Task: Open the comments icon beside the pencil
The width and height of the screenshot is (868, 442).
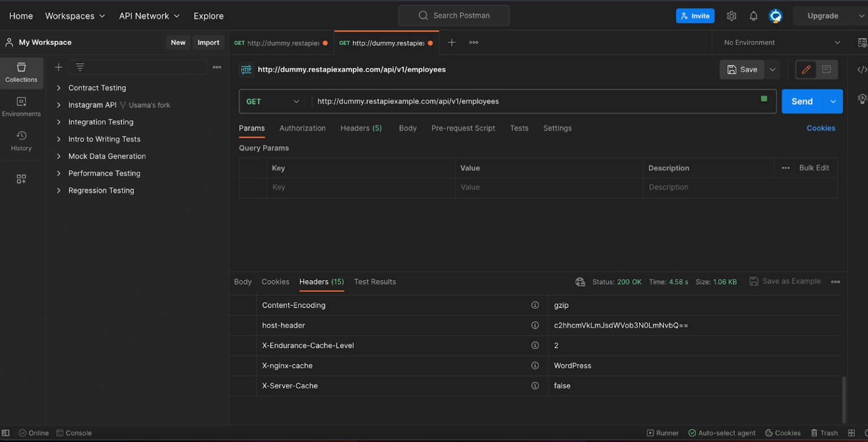Action: [x=826, y=69]
